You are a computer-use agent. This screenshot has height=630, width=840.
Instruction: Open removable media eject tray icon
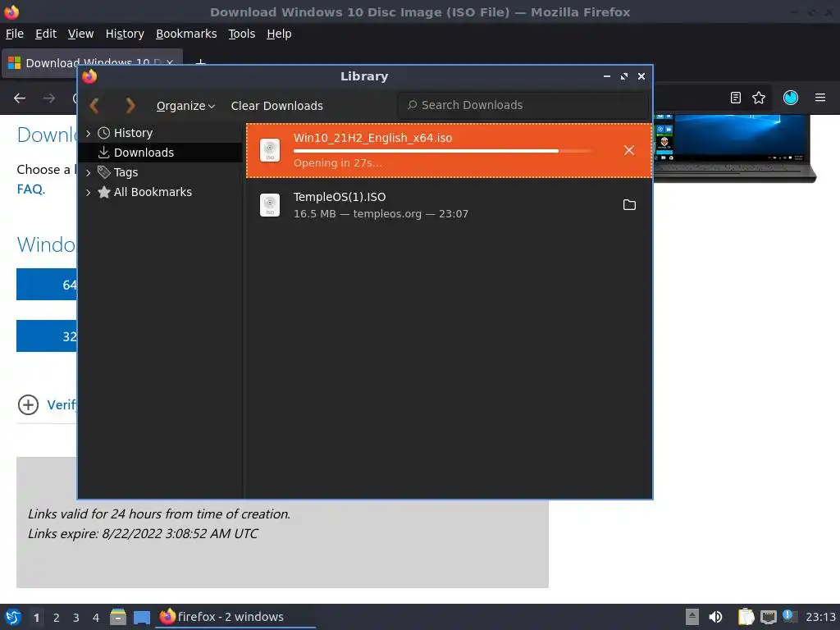tap(692, 617)
